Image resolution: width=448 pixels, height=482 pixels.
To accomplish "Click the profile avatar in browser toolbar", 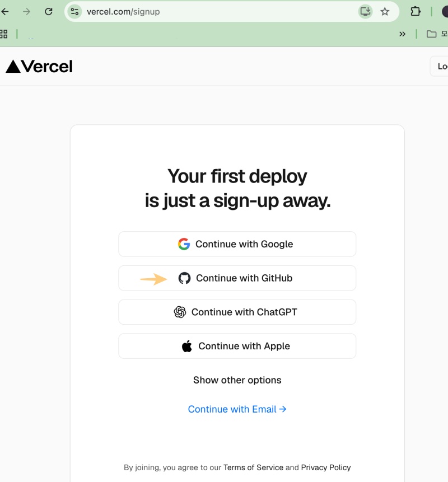I will click(x=445, y=12).
